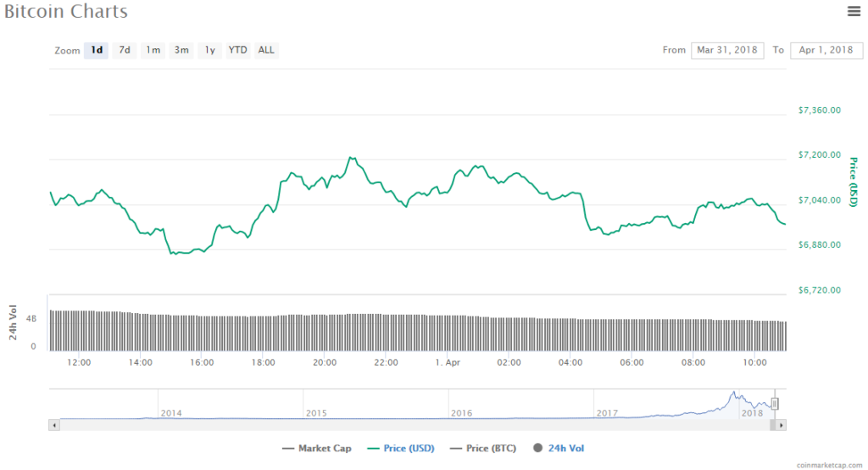Grab the navigator range handle
Screen dimensions: 868x470
click(774, 404)
